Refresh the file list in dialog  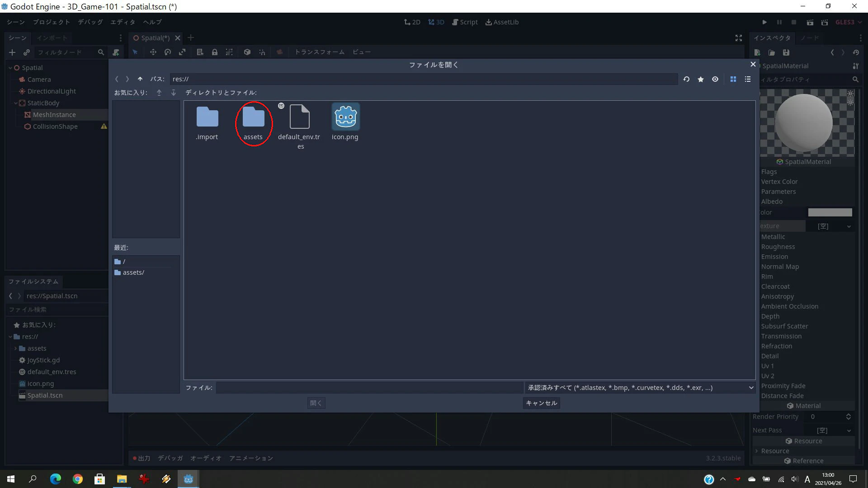686,79
